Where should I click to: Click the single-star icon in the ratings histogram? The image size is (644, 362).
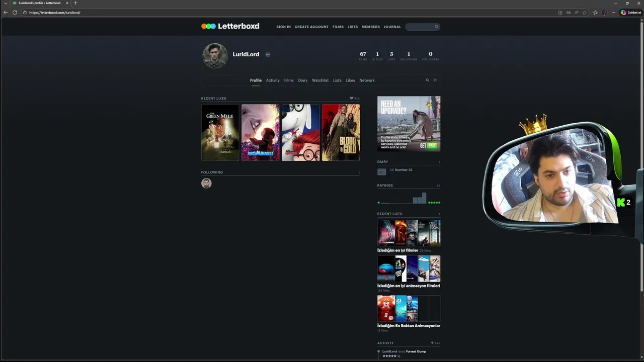coord(379,203)
